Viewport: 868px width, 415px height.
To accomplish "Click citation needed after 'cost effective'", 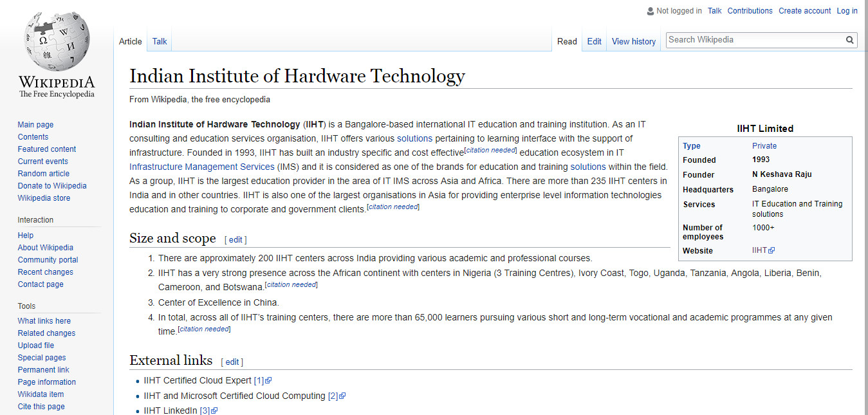I will tap(490, 150).
